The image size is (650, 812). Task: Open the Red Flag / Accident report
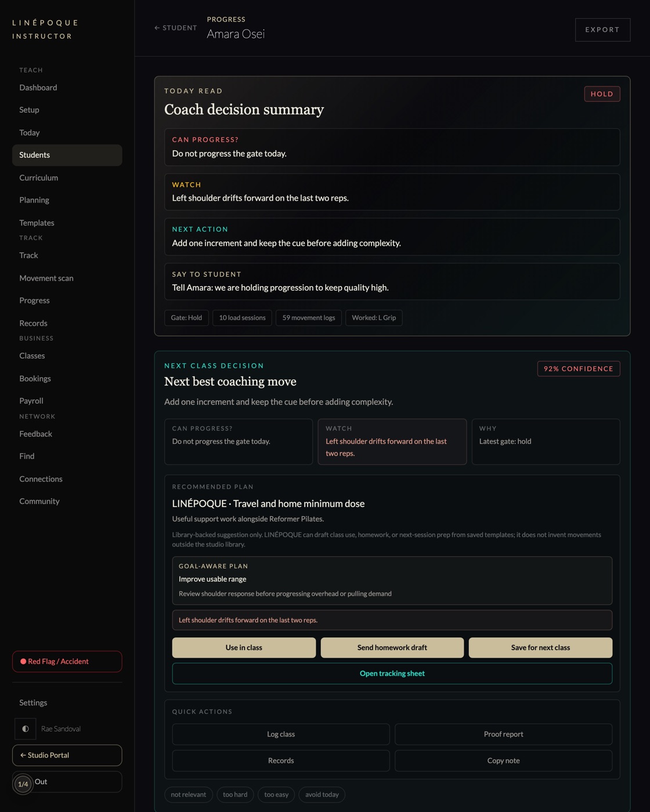point(67,662)
